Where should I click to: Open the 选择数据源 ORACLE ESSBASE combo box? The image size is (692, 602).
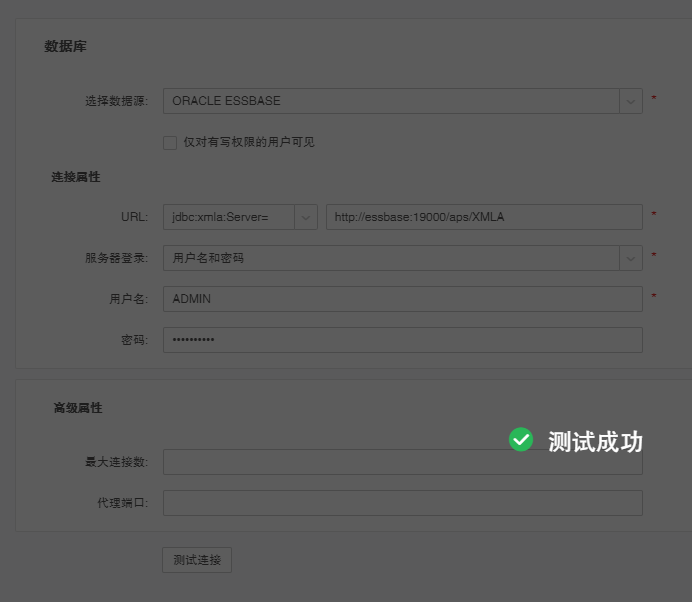pos(390,101)
